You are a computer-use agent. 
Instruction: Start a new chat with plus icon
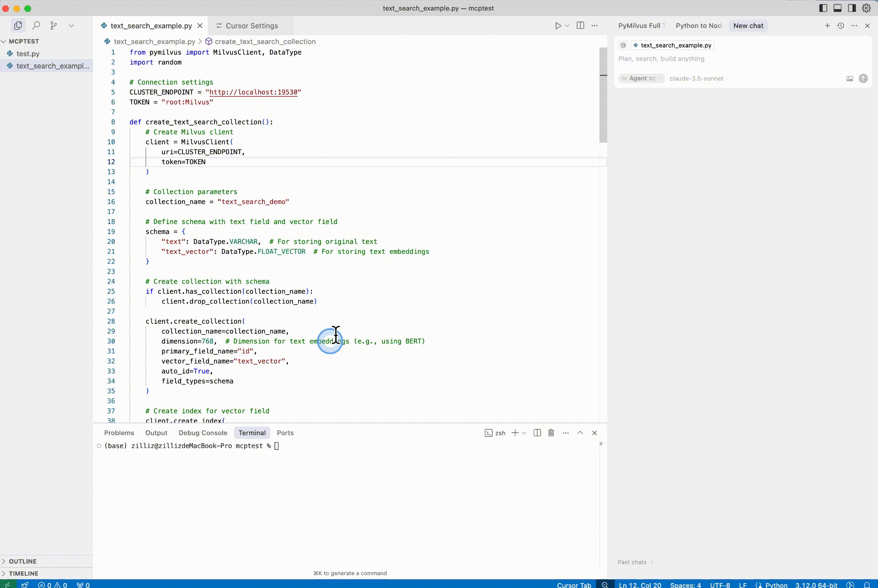click(x=827, y=26)
